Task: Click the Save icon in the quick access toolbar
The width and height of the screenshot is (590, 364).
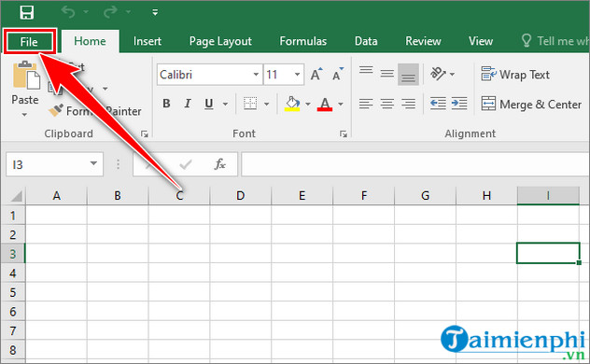Action: 27,12
